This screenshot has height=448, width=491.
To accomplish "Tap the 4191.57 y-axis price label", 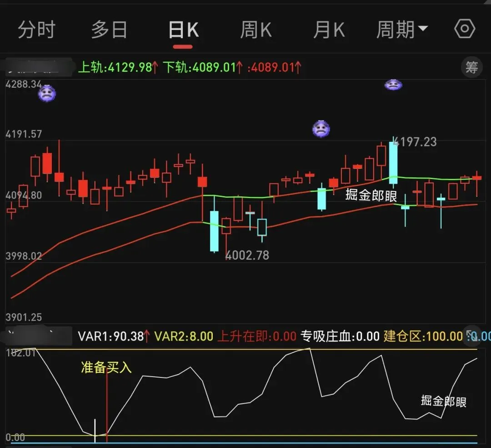I will tap(24, 134).
